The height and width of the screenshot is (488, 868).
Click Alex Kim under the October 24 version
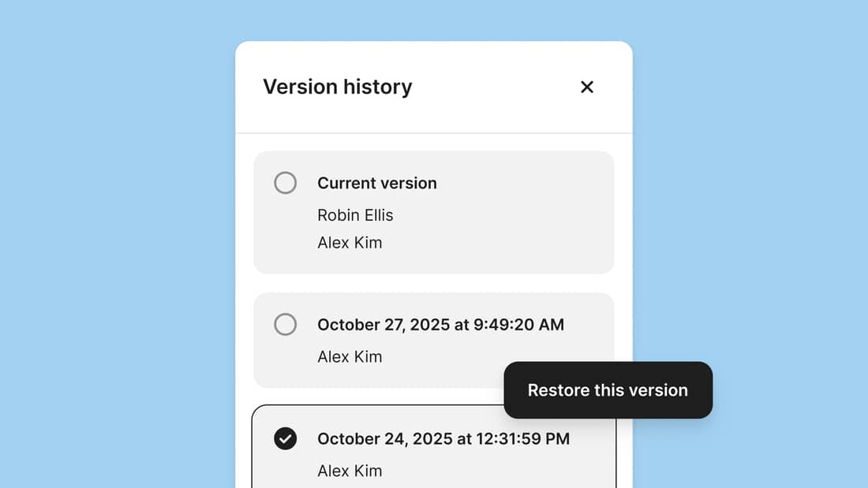click(350, 471)
